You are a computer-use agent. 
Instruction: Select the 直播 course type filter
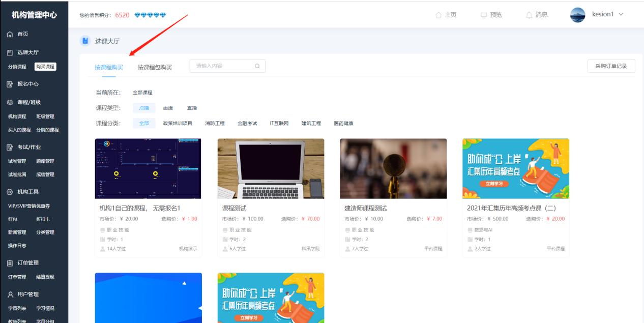click(191, 107)
